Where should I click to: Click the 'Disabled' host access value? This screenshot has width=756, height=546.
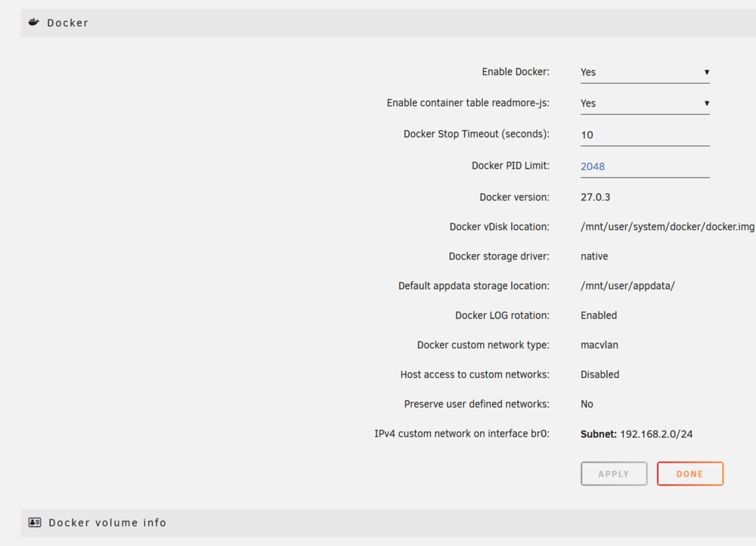click(x=600, y=374)
